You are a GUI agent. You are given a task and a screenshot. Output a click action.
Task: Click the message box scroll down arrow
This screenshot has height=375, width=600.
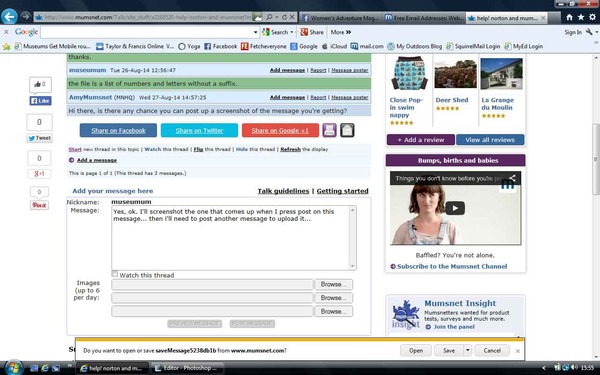pos(352,266)
